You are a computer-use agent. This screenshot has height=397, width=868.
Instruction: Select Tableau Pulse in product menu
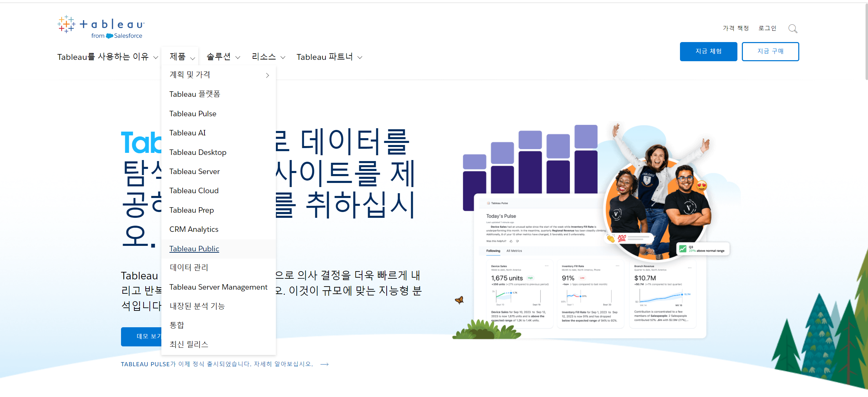coord(219,114)
